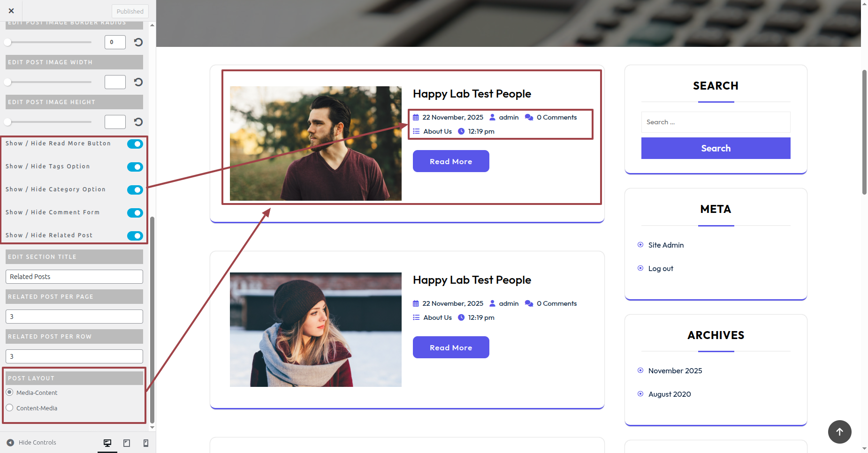This screenshot has height=453, width=868.
Task: Open the Site Admin meta link
Action: coord(666,245)
